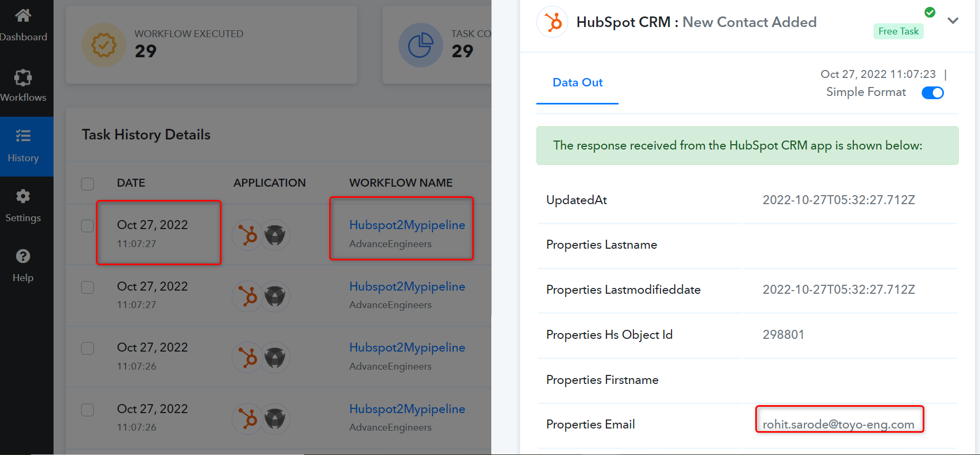The image size is (980, 455).
Task: Click the WORKFLOW EXECUTED count 29
Action: [x=146, y=51]
